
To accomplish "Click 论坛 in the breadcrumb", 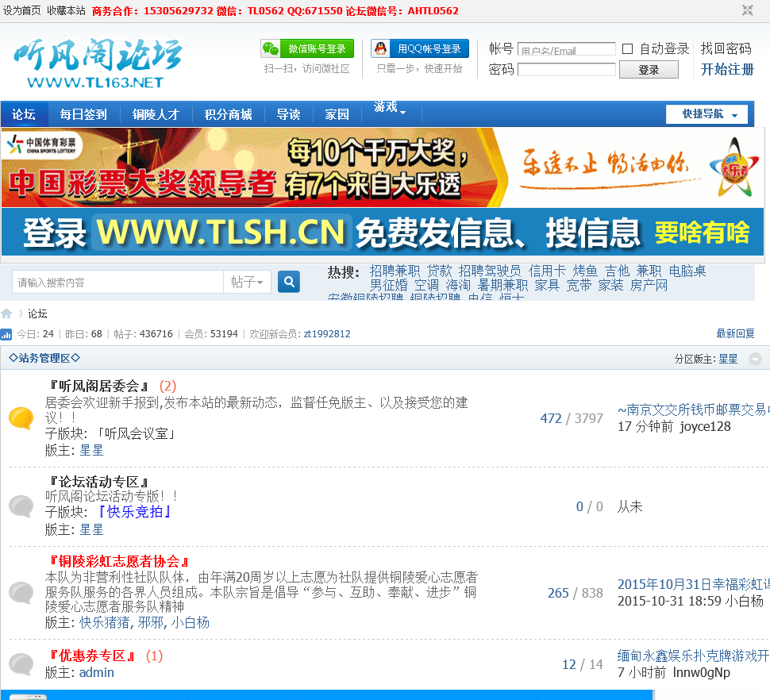I will (37, 313).
